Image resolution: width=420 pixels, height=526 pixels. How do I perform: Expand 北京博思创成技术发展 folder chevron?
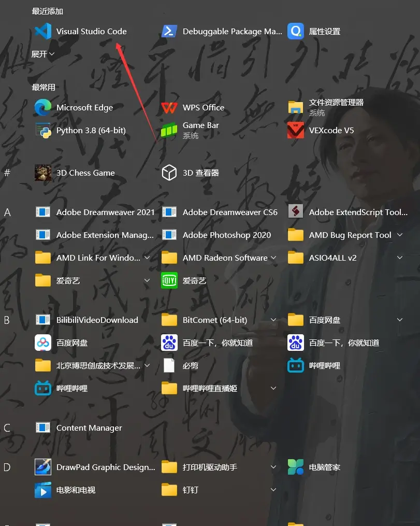point(147,365)
